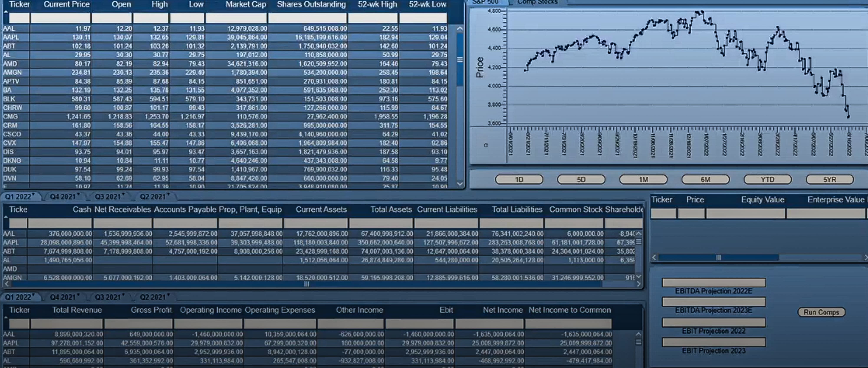This screenshot has width=868, height=368.
Task: Click the price table vertical scrollbar thumb
Action: (x=460, y=59)
